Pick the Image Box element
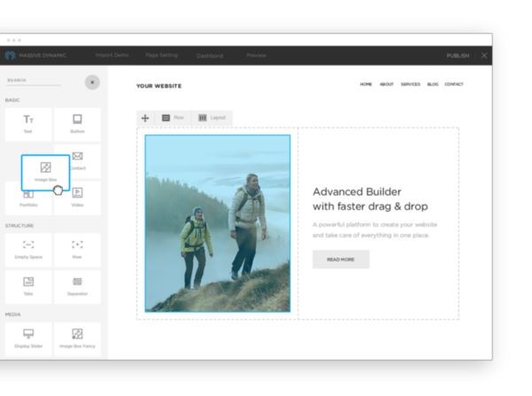 click(46, 172)
